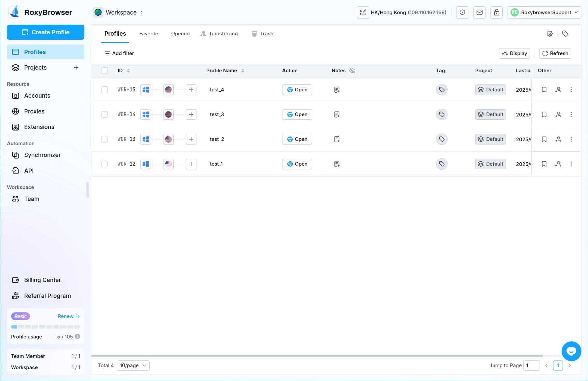Click the plus icon in WOR-15 row
Viewport: 588px width, 381px height.
coord(191,90)
